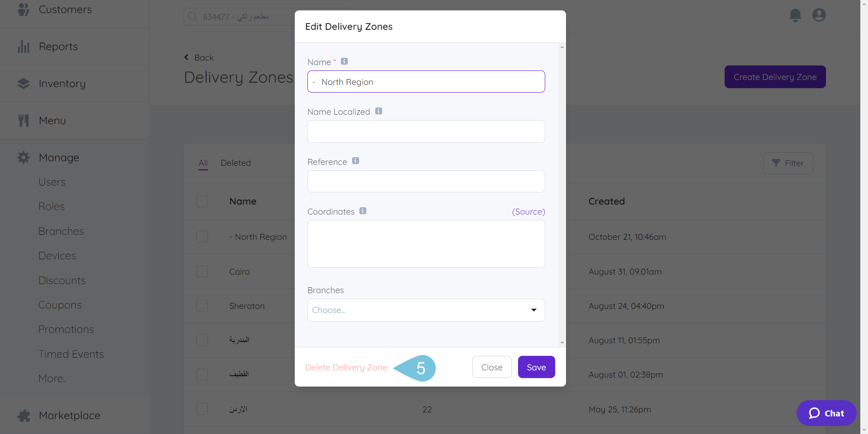The image size is (868, 434).
Task: Open the profile account icon
Action: tap(819, 15)
